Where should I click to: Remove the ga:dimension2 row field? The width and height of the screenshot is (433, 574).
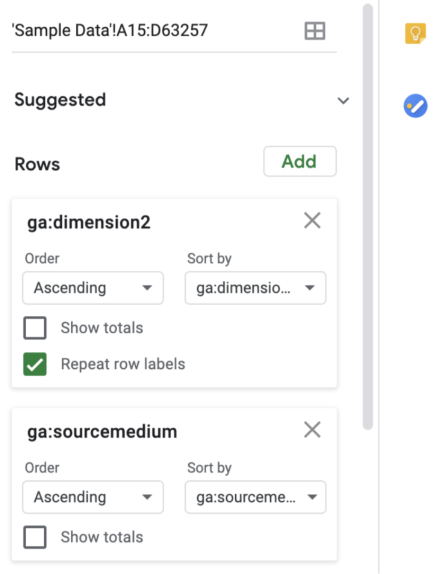pyautogui.click(x=312, y=220)
